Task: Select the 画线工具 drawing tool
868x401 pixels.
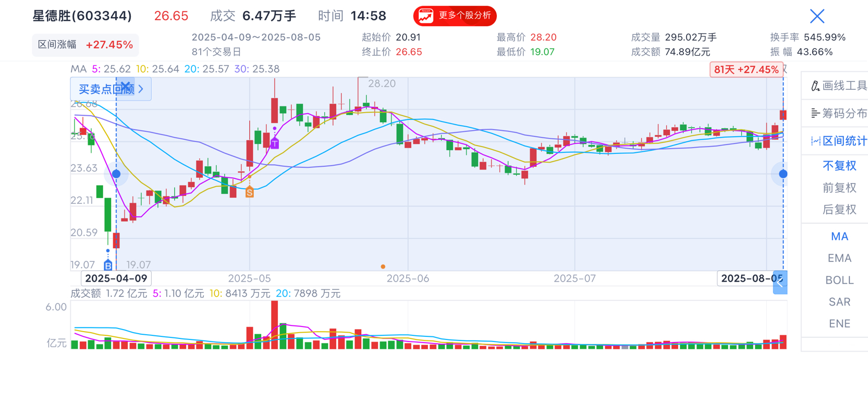Action: (839, 86)
